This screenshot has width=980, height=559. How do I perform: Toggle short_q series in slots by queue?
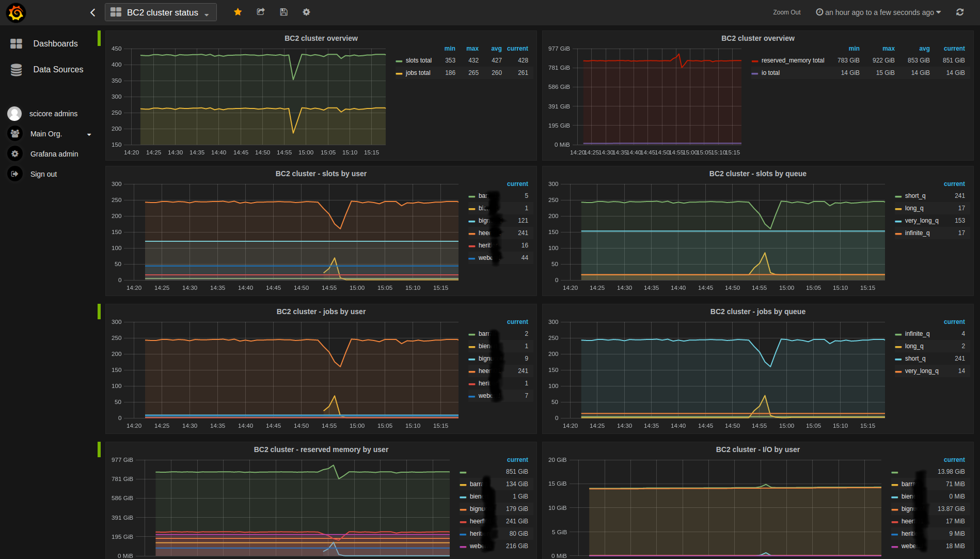[x=915, y=196]
